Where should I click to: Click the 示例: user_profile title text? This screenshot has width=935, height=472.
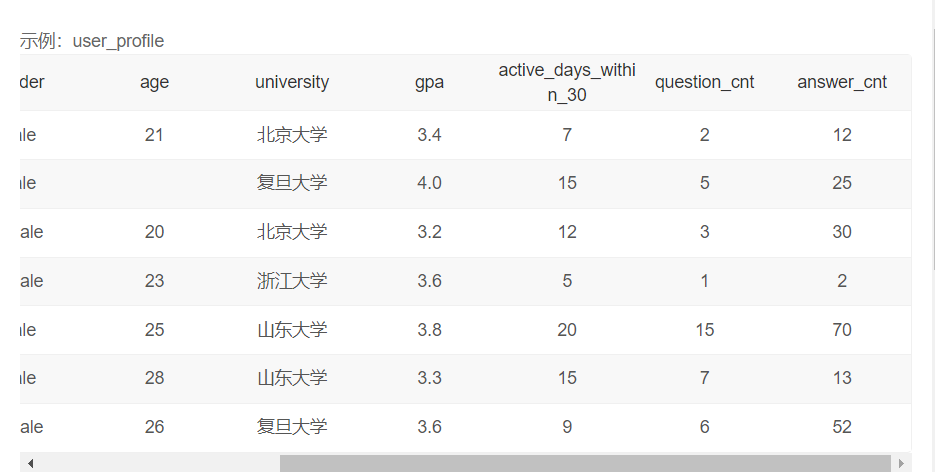click(x=92, y=41)
